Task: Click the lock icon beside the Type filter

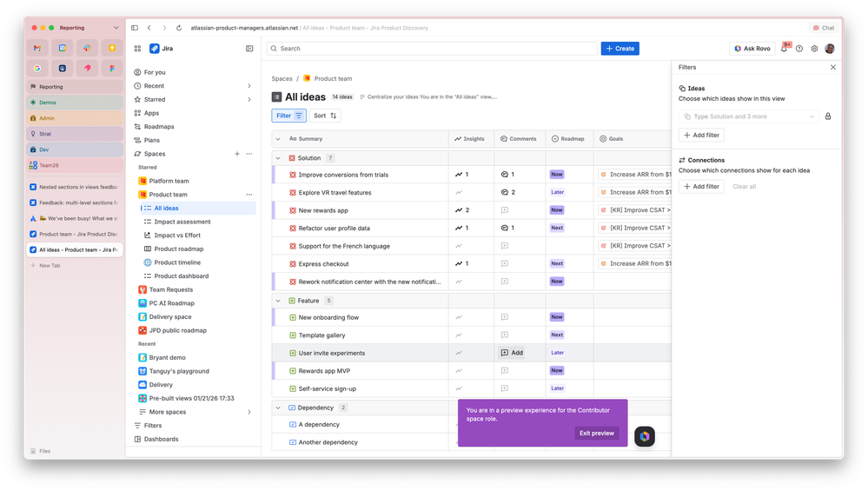Action: [x=828, y=116]
